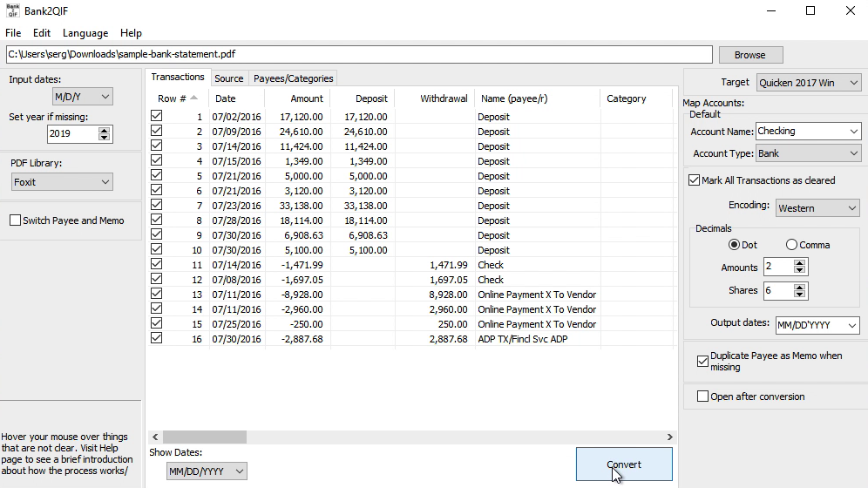The image size is (868, 488).
Task: Click the Amount column header
Action: point(298,98)
